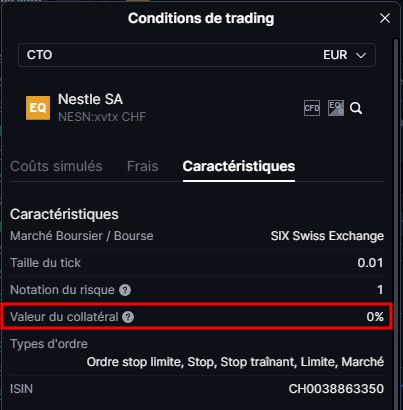403x410 pixels.
Task: Open instrument search magnifier icon
Action: (x=356, y=108)
